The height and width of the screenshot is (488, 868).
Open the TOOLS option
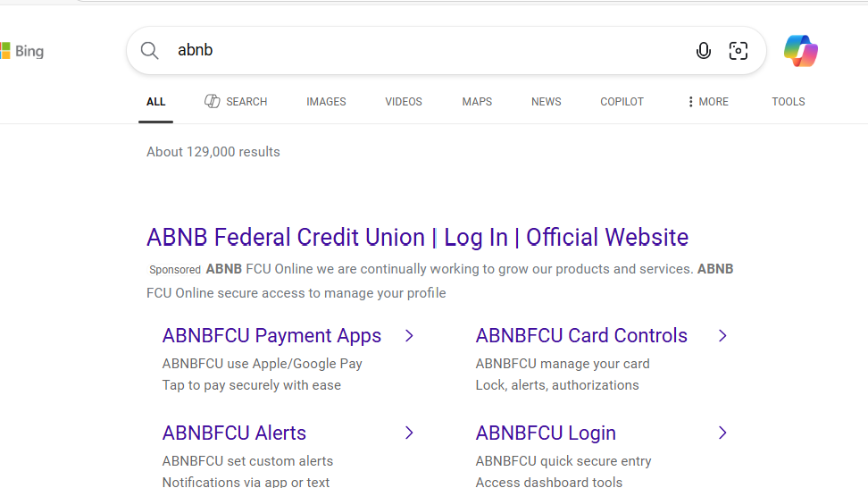[x=789, y=102]
